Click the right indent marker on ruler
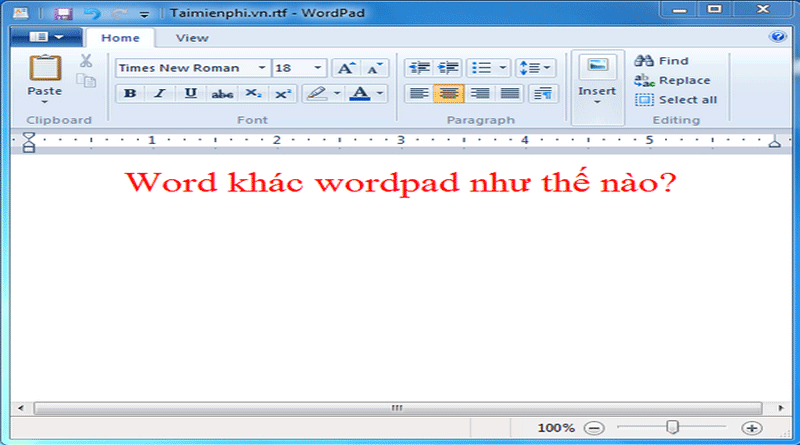The height and width of the screenshot is (445, 800). (774, 142)
